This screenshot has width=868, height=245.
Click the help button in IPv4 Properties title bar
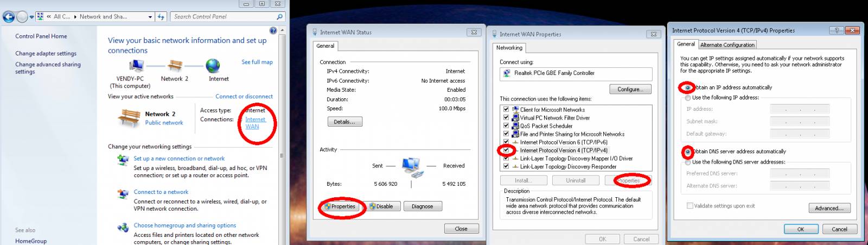point(837,30)
